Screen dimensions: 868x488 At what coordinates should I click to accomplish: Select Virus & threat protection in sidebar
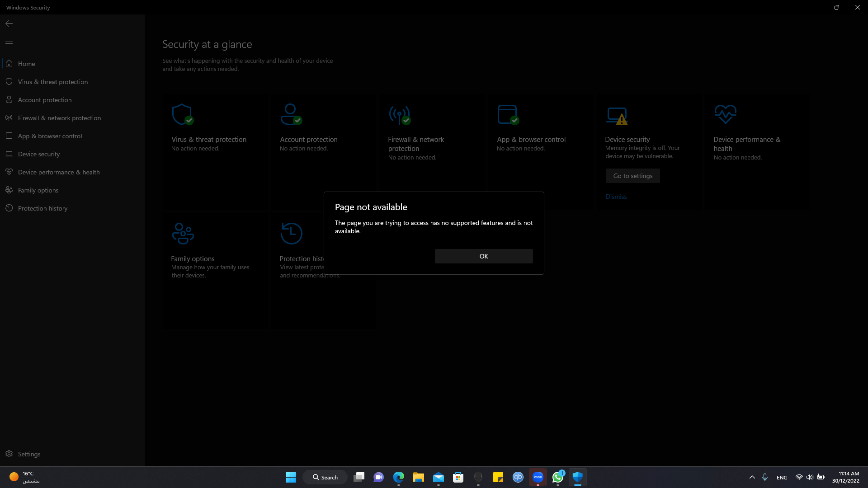(53, 82)
